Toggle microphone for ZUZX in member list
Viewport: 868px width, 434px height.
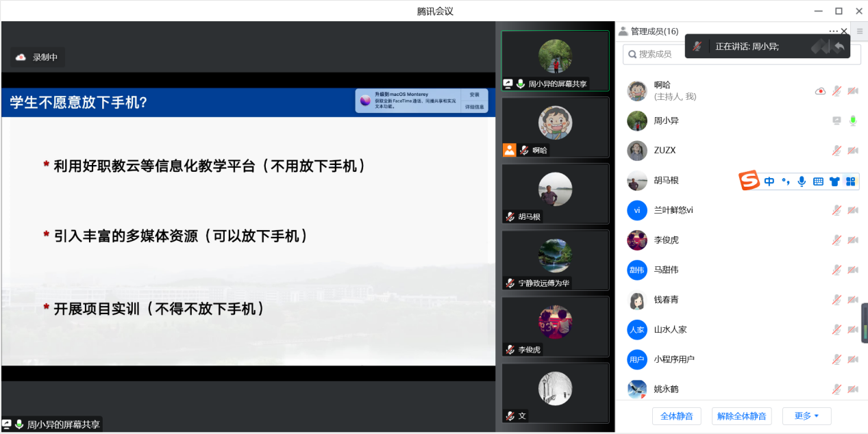[836, 151]
